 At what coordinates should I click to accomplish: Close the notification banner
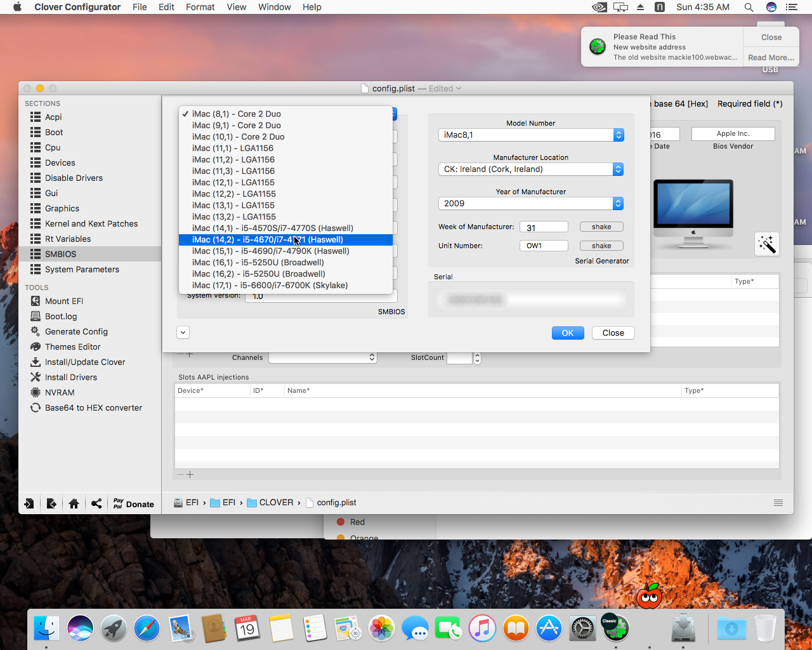click(x=771, y=37)
